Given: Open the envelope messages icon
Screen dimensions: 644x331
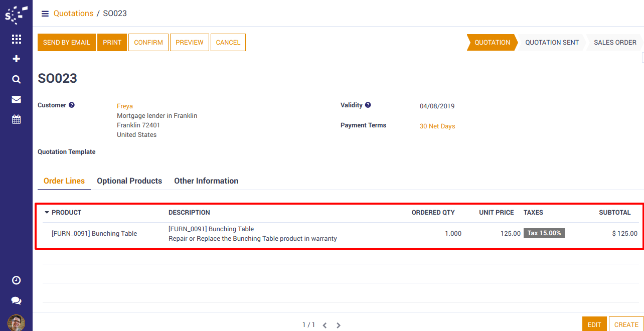Looking at the screenshot, I should pyautogui.click(x=16, y=99).
